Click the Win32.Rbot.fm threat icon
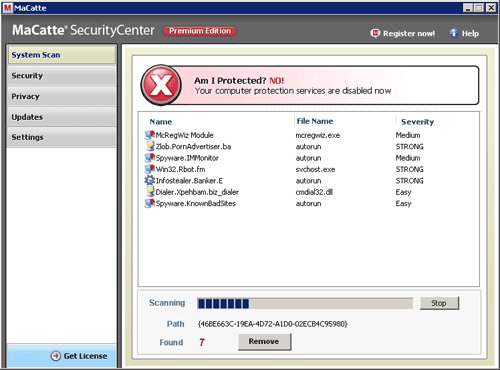500x370 pixels. tap(150, 169)
